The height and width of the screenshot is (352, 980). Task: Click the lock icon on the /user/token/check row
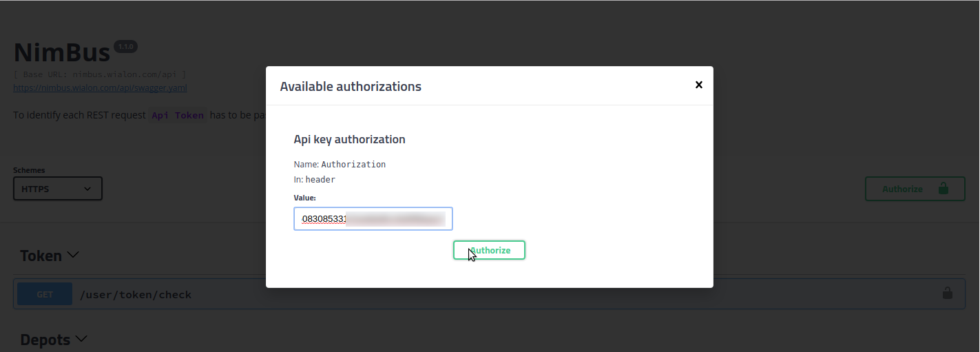[x=948, y=293]
